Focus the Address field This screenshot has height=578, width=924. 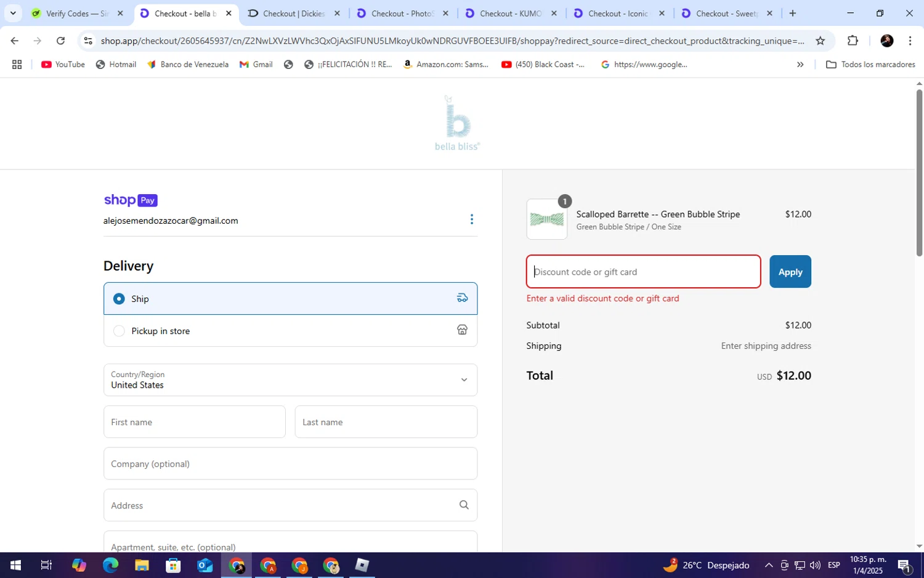tap(290, 505)
